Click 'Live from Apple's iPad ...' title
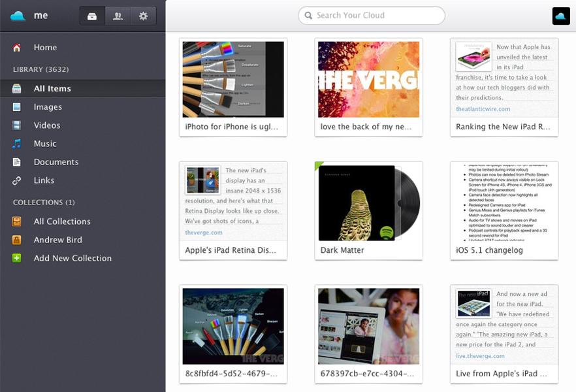Screen dimensions: 576x392 click(x=502, y=374)
